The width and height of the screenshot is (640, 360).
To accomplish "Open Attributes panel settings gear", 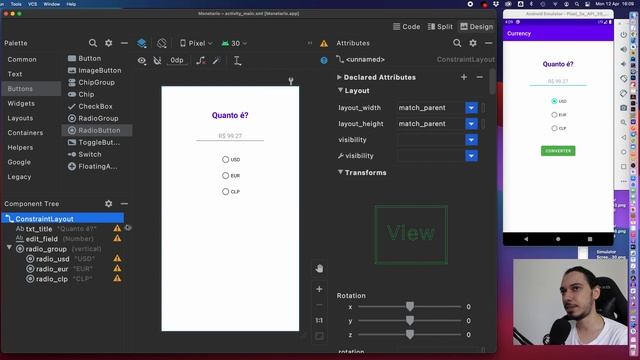I will coord(473,43).
